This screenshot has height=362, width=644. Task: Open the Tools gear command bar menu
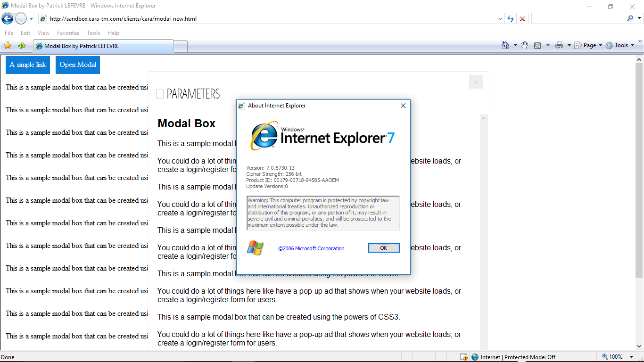[620, 45]
